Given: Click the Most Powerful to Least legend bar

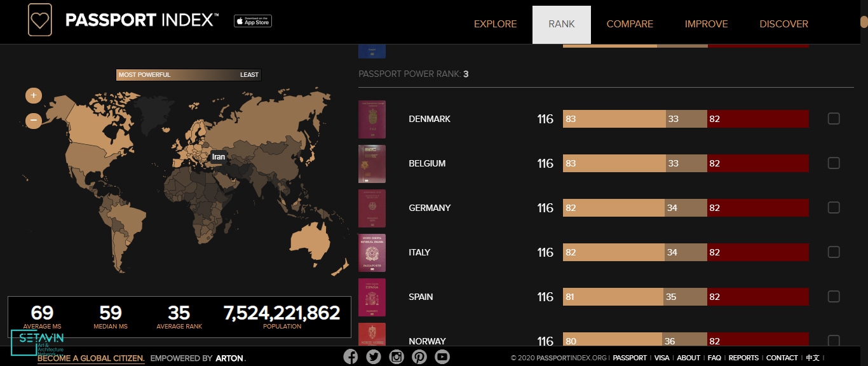Looking at the screenshot, I should pyautogui.click(x=189, y=75).
